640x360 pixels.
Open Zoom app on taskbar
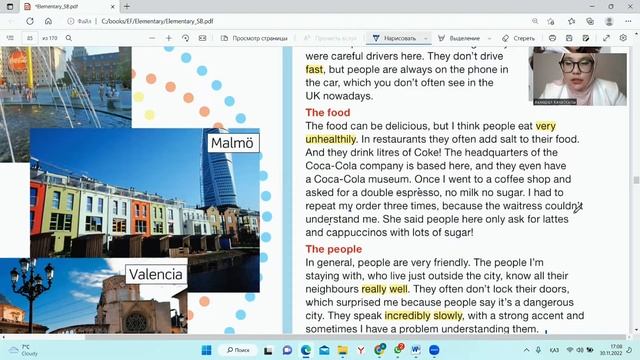pyautogui.click(x=434, y=350)
